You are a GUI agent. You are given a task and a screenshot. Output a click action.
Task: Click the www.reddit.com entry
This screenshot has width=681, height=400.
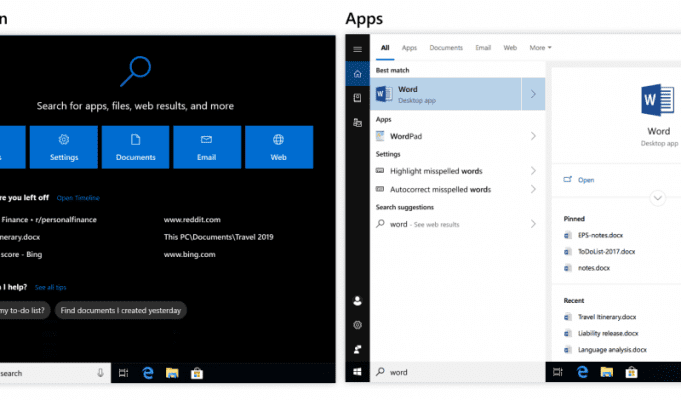point(192,220)
